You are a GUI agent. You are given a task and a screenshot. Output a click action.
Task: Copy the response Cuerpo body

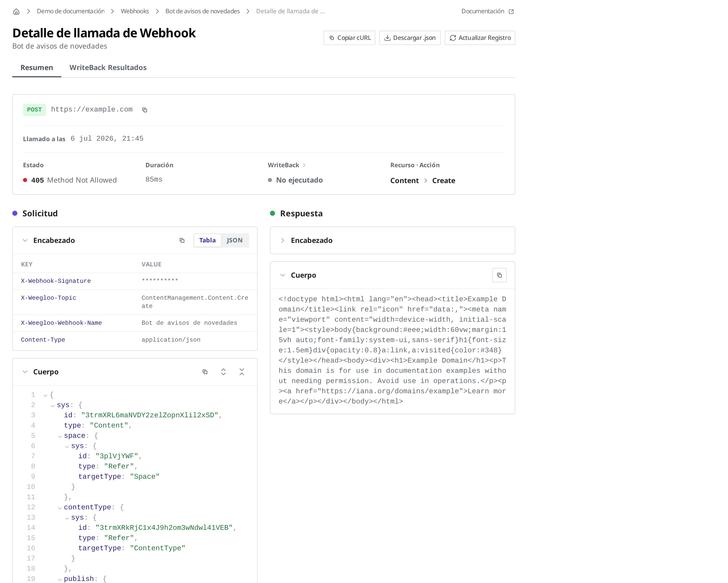[499, 275]
